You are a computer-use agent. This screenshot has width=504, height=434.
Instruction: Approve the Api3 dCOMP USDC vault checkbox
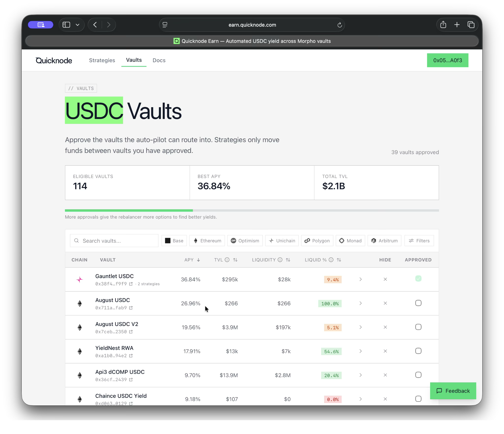coord(418,375)
